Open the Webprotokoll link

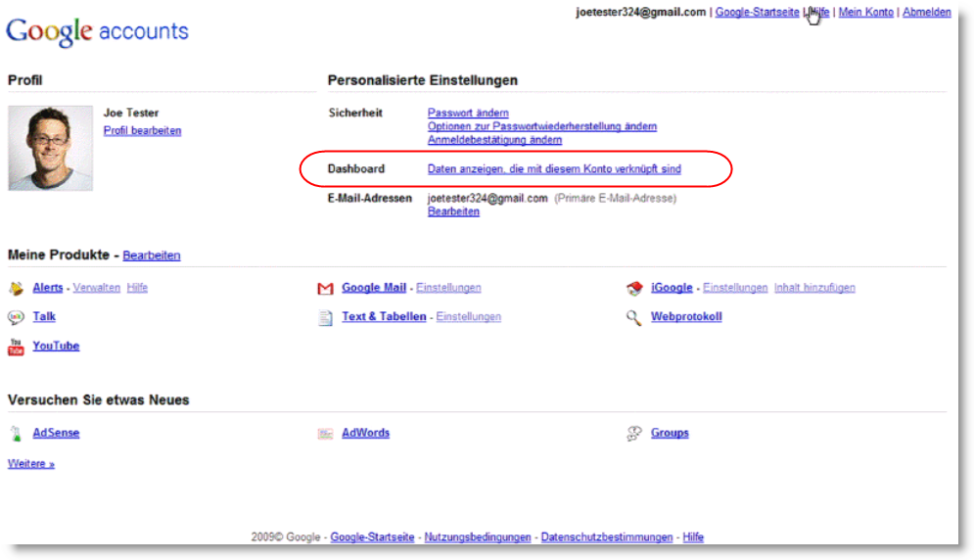[686, 316]
